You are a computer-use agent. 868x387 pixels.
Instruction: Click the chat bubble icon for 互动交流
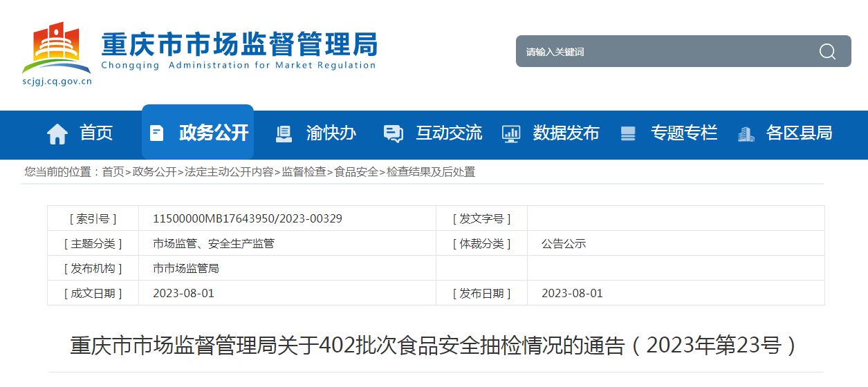click(394, 133)
